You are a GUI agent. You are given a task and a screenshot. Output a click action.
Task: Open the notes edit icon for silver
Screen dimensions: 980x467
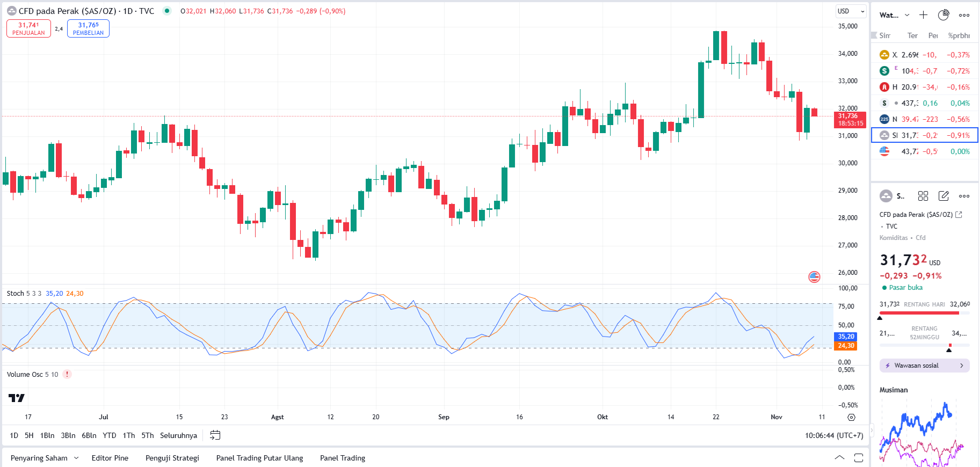coord(943,196)
